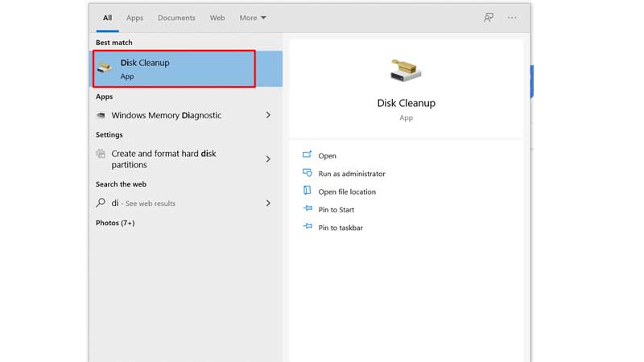This screenshot has height=362, width=644.
Task: Click the Windows Memory Diagnostic icon
Action: (x=101, y=115)
